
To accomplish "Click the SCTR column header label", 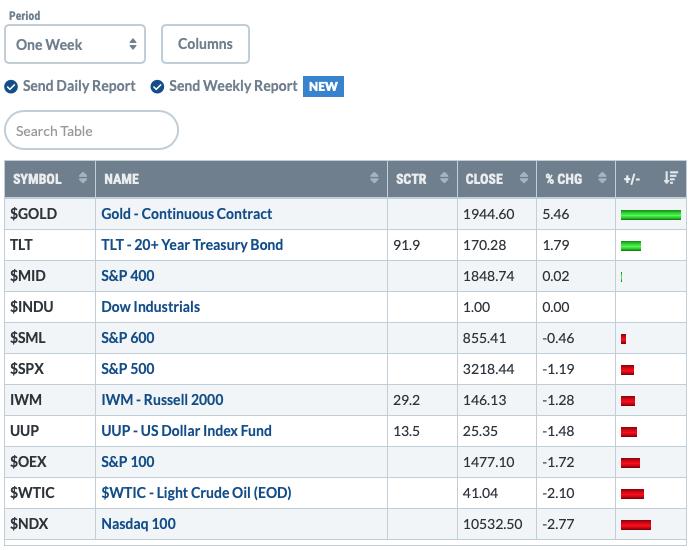I will point(411,179).
